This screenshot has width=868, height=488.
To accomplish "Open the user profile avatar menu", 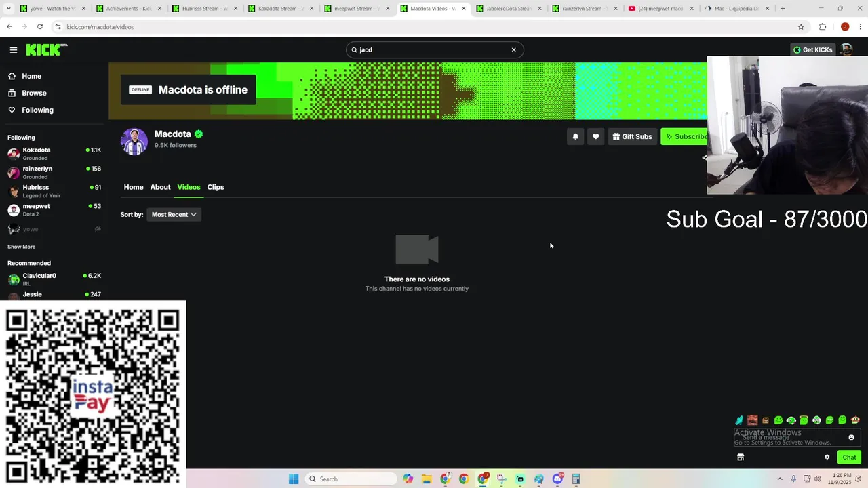I will (x=846, y=49).
